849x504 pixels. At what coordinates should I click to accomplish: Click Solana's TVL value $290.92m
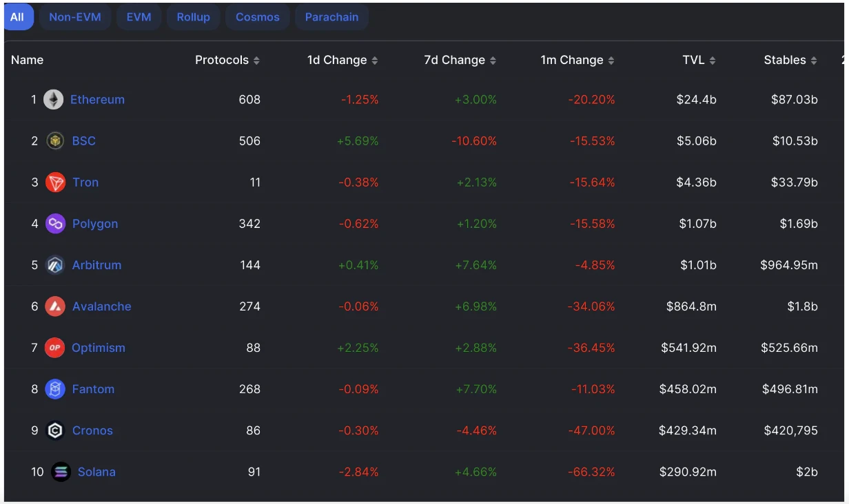coord(688,472)
